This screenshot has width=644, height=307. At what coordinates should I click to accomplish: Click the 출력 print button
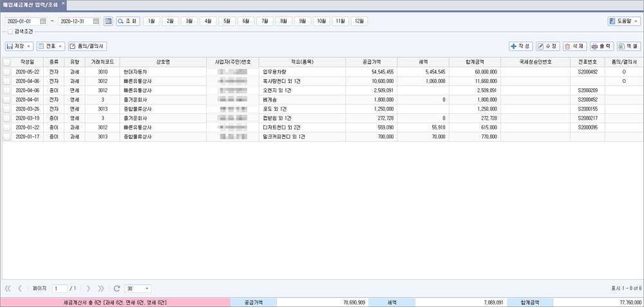click(602, 46)
